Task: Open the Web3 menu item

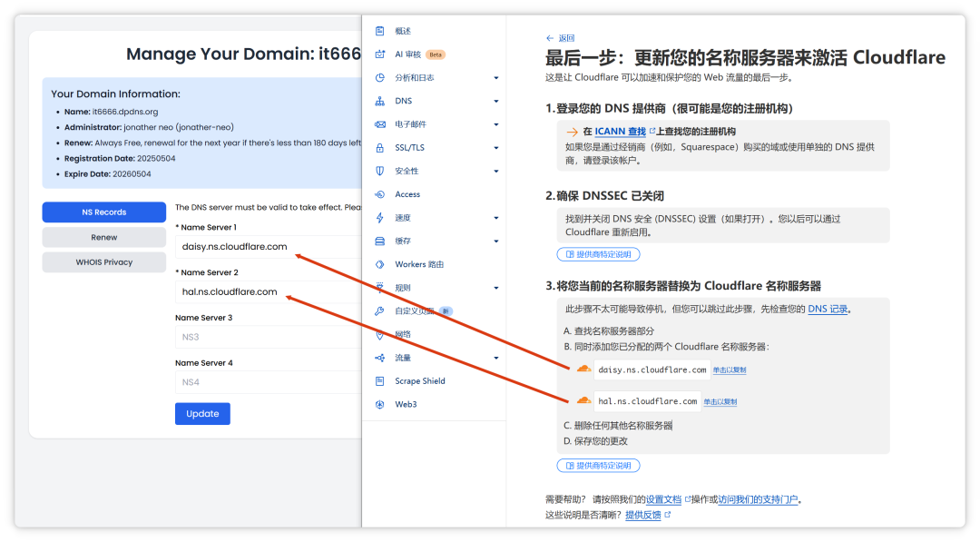Action: point(406,405)
